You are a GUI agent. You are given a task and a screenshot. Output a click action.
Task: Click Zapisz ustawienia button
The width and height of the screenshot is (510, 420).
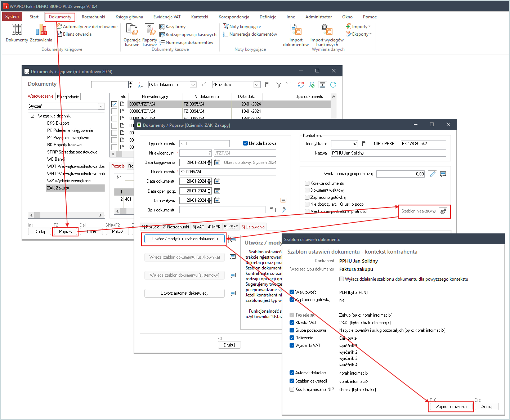(451, 407)
